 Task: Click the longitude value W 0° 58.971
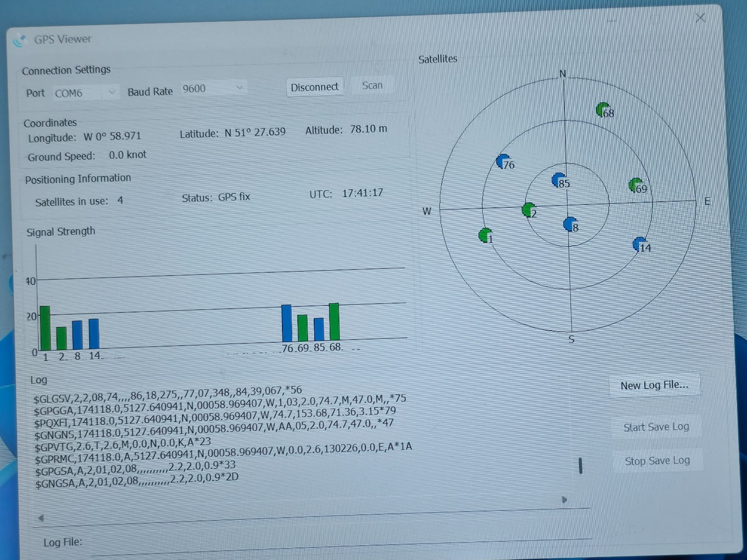(x=112, y=136)
